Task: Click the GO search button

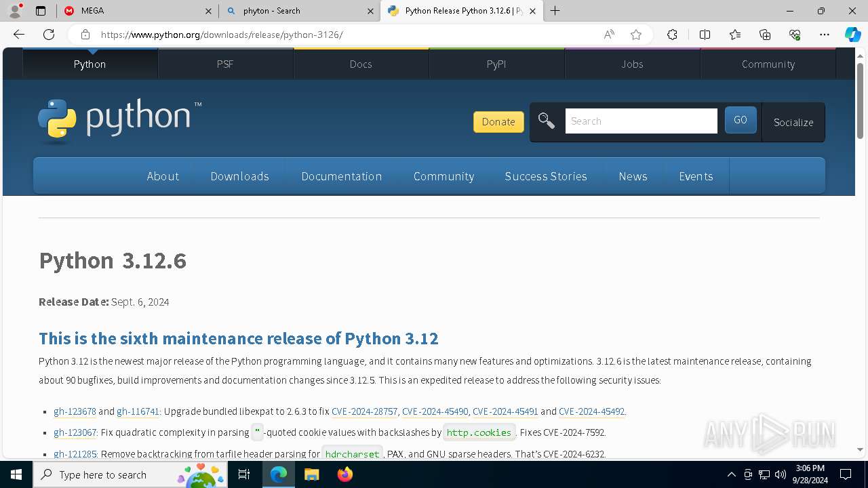Action: click(741, 121)
